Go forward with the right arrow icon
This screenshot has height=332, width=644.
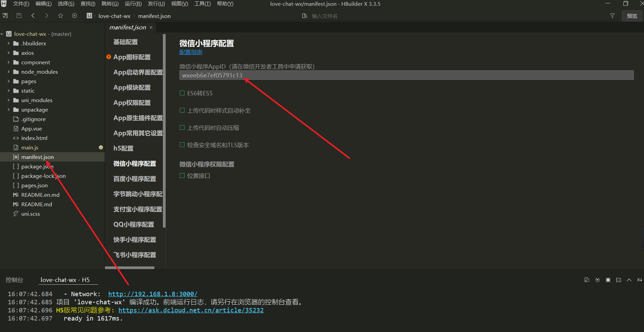[47, 16]
